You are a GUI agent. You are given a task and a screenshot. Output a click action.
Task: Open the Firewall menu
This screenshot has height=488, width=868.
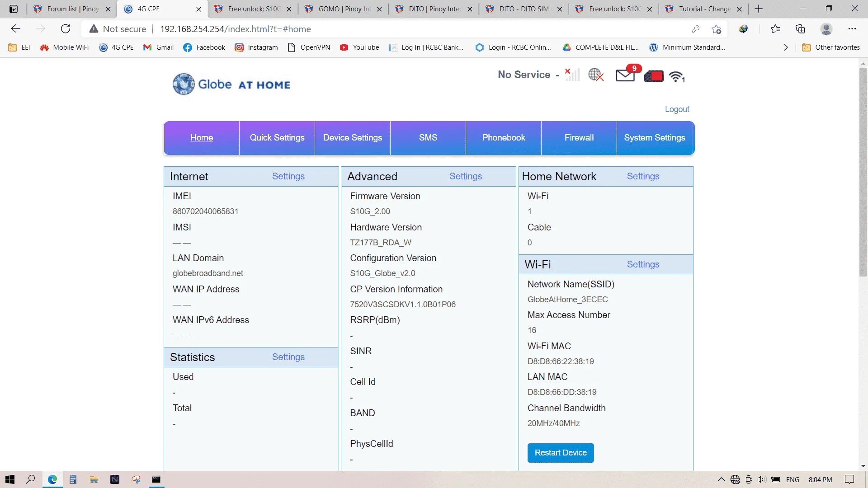[x=579, y=138]
